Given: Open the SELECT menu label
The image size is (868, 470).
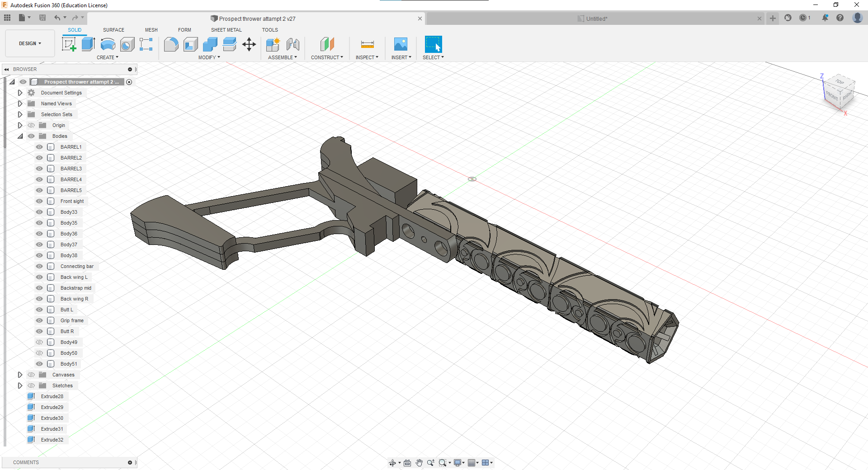Looking at the screenshot, I should click(x=433, y=57).
